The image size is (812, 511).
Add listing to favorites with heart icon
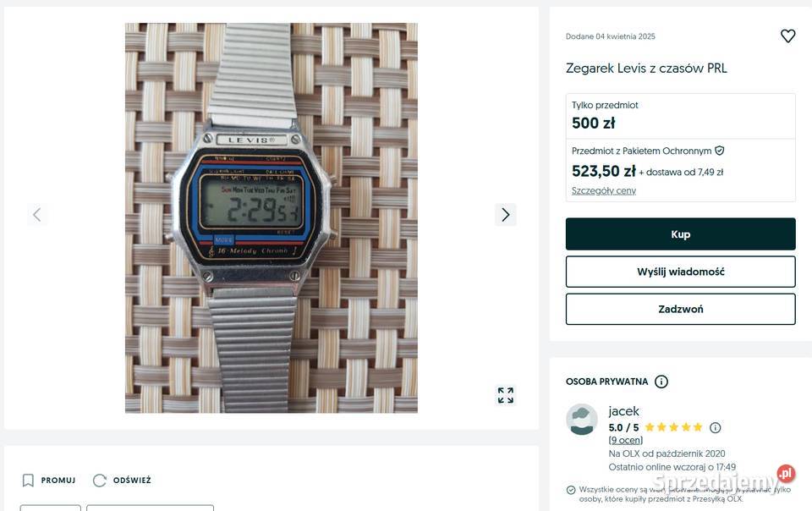click(787, 36)
